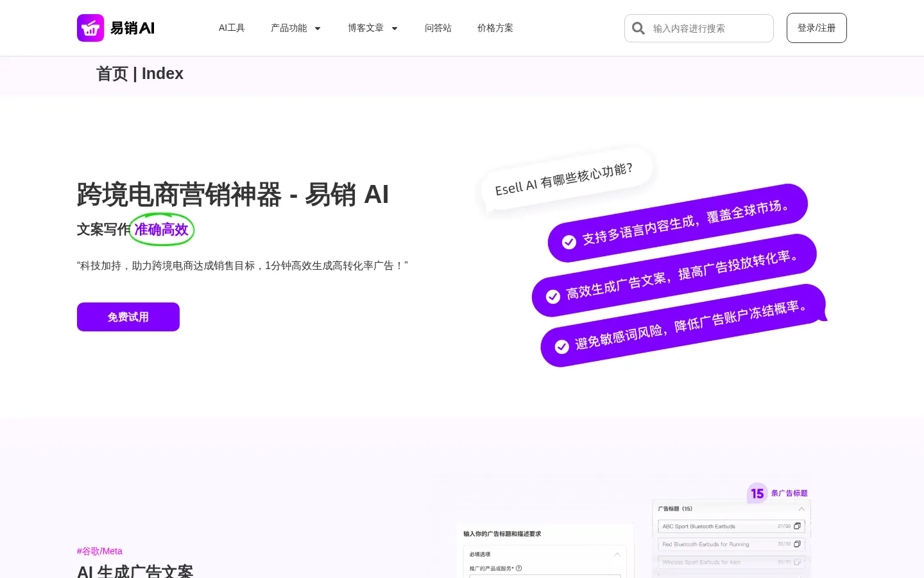
Task: Click the 15 条广告标题 badge
Action: point(778,493)
